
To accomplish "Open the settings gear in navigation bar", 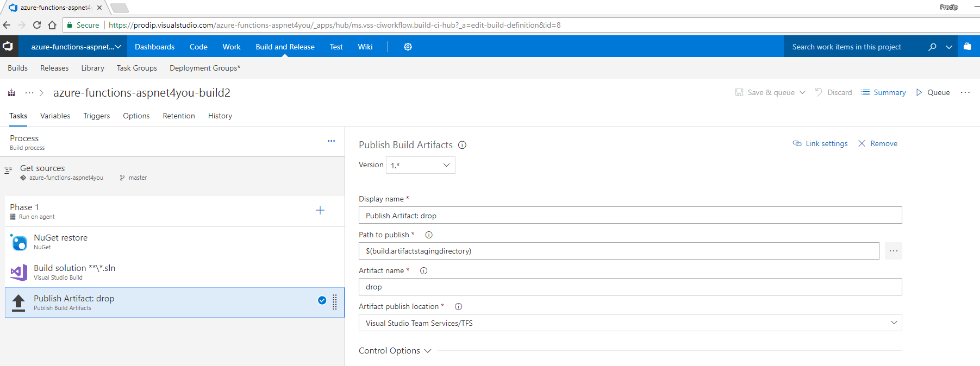I will (x=408, y=47).
